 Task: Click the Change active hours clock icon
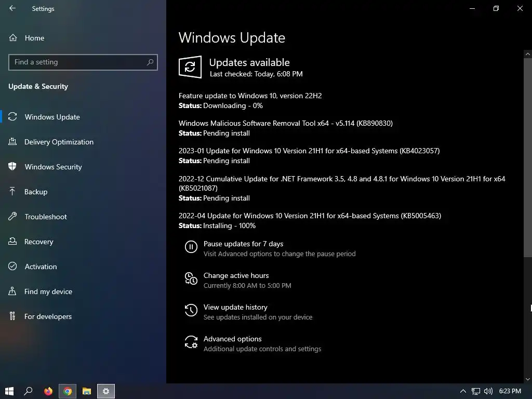coord(191,278)
